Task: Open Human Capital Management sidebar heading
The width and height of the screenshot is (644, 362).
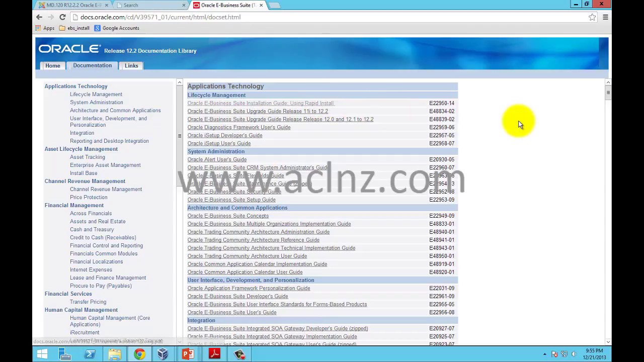Action: 81,310
